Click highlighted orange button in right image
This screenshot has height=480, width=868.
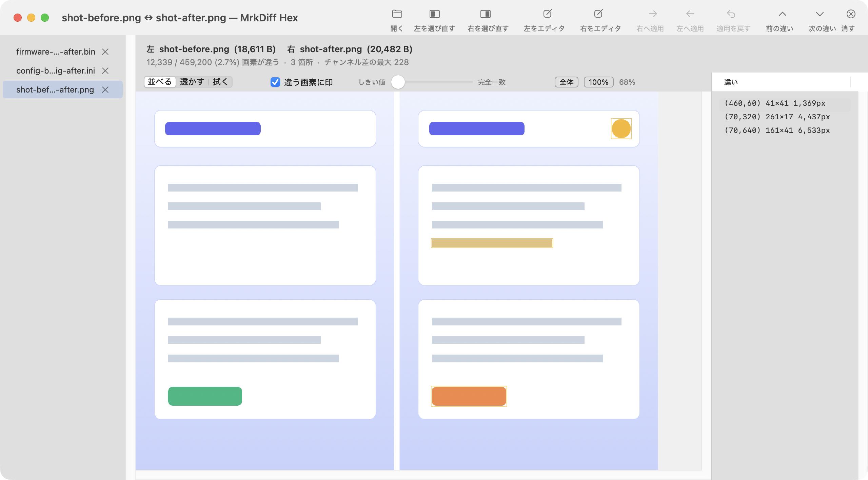coord(469,396)
